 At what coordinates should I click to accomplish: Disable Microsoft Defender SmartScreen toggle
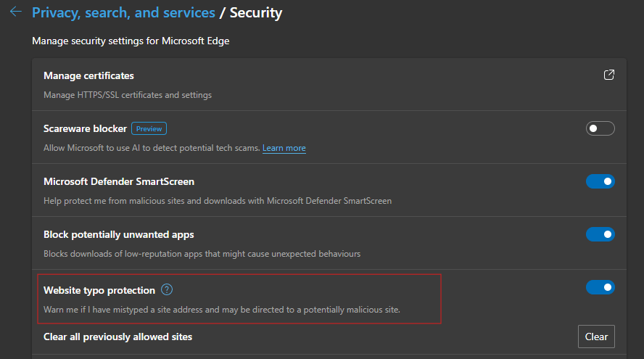[x=600, y=181]
